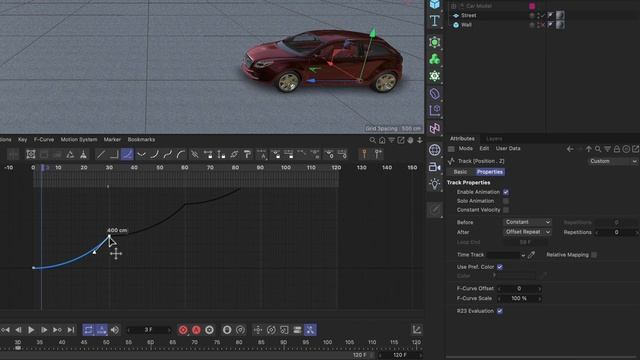The height and width of the screenshot is (360, 640).
Task: Click the F-Curve Scale 100 % field
Action: (519, 298)
